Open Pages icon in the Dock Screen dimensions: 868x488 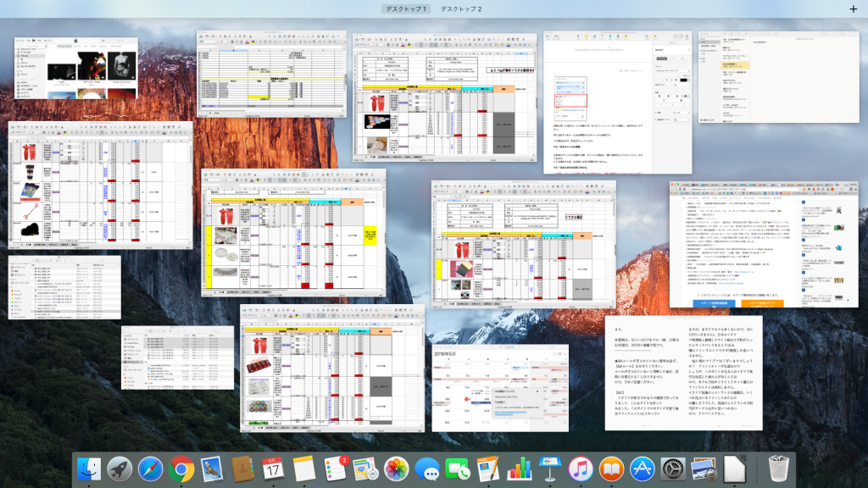pyautogui.click(x=488, y=469)
